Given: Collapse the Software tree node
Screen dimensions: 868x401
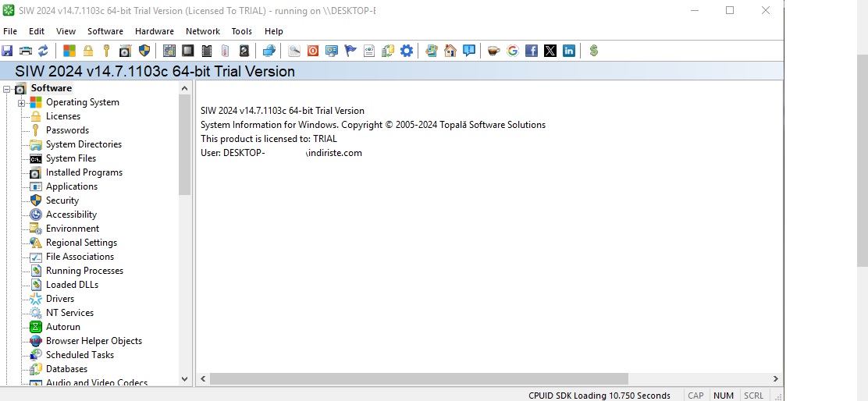Looking at the screenshot, I should click(7, 88).
